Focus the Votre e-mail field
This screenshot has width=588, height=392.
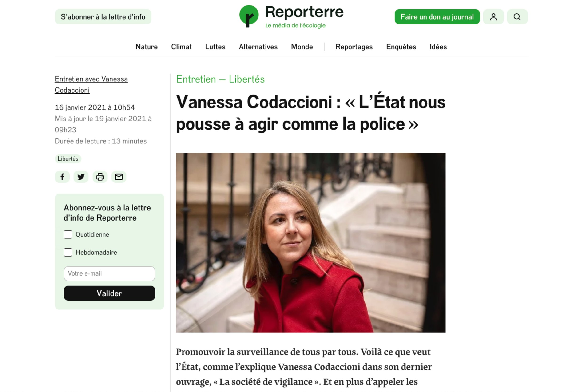coord(109,273)
